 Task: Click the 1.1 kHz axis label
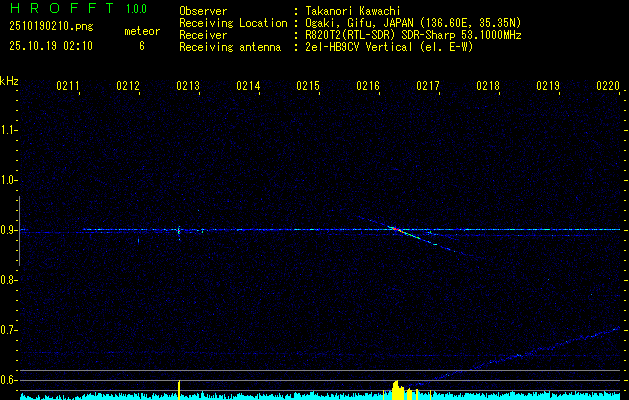point(7,130)
